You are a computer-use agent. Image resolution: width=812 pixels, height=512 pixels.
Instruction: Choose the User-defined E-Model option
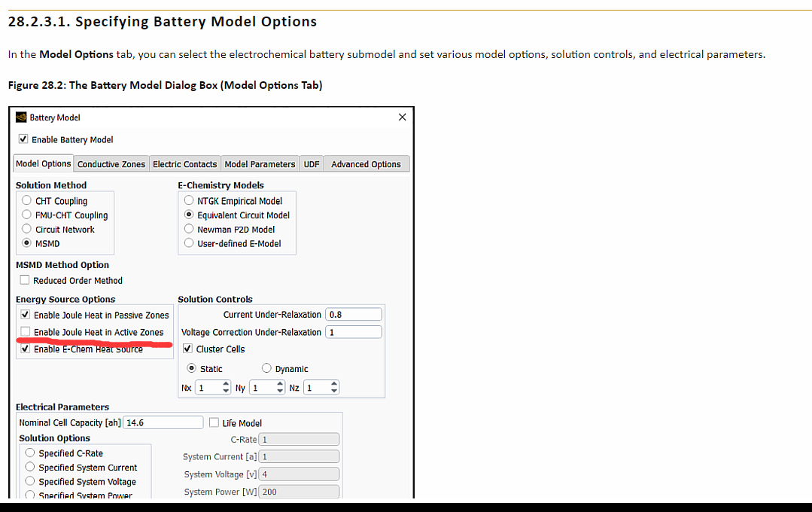click(189, 242)
